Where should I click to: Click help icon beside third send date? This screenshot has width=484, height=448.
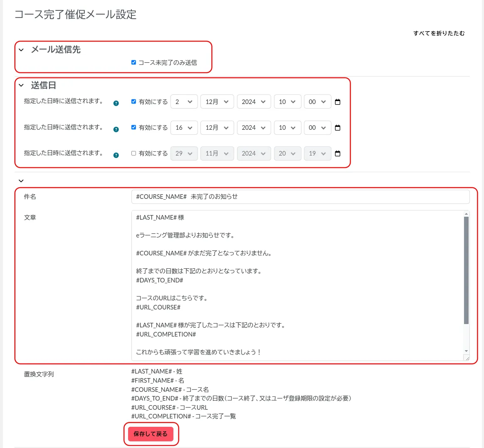[116, 155]
